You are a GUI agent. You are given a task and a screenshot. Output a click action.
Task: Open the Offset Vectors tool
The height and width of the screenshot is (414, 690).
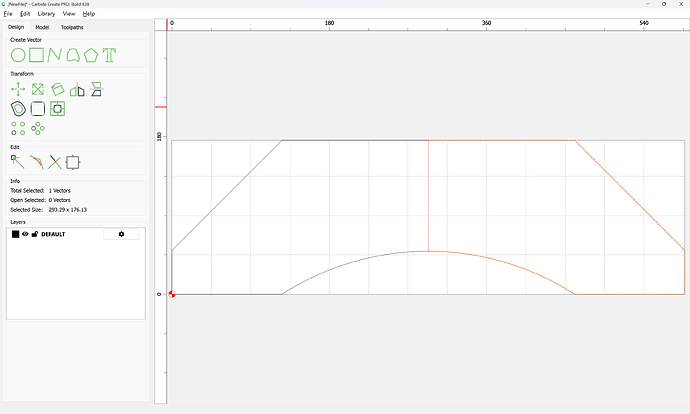point(18,108)
